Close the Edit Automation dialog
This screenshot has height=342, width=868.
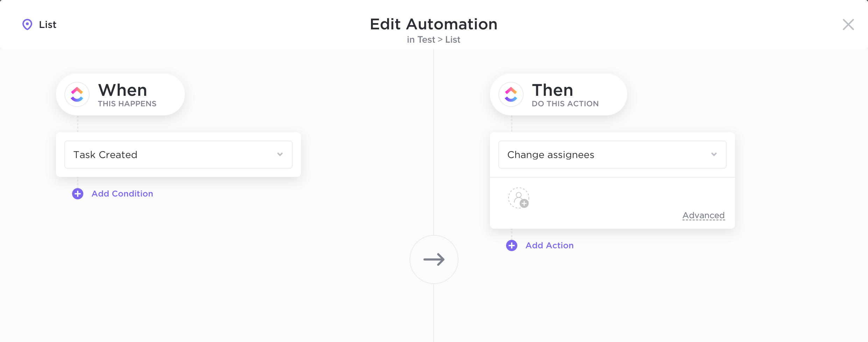848,24
